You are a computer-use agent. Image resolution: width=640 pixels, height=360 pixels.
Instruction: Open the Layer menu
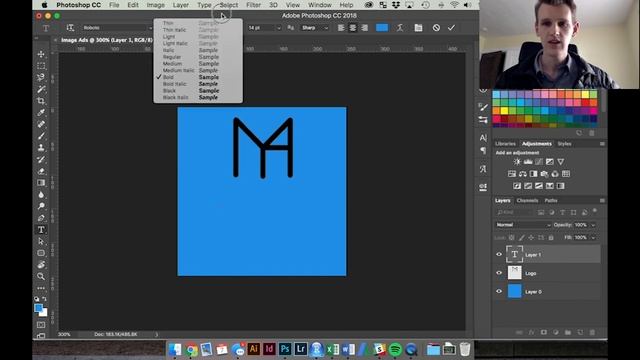coord(180,5)
